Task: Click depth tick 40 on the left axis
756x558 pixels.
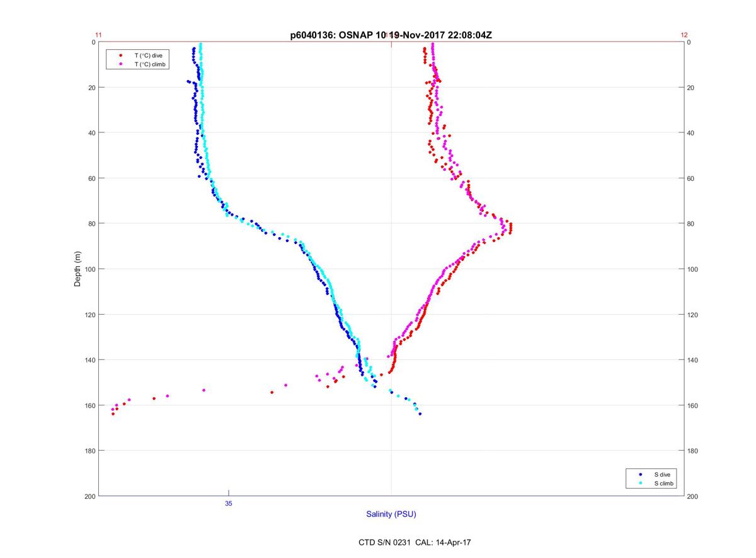Action: point(91,133)
